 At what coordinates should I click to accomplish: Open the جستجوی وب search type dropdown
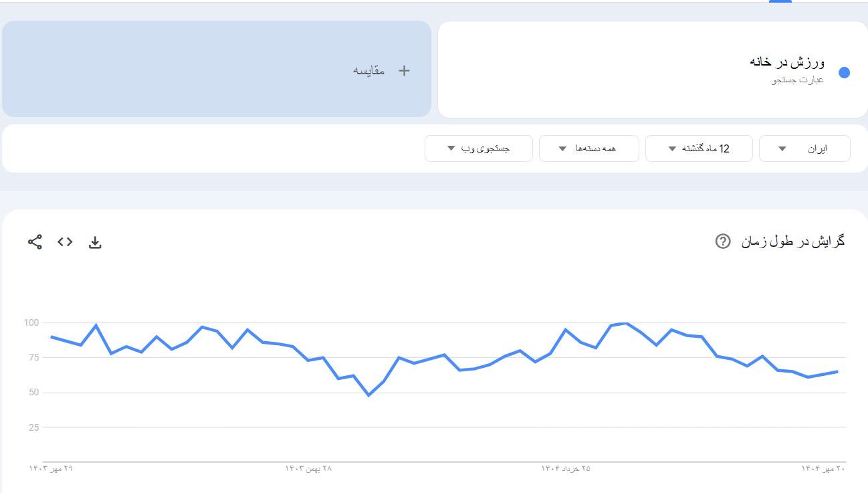coord(478,149)
